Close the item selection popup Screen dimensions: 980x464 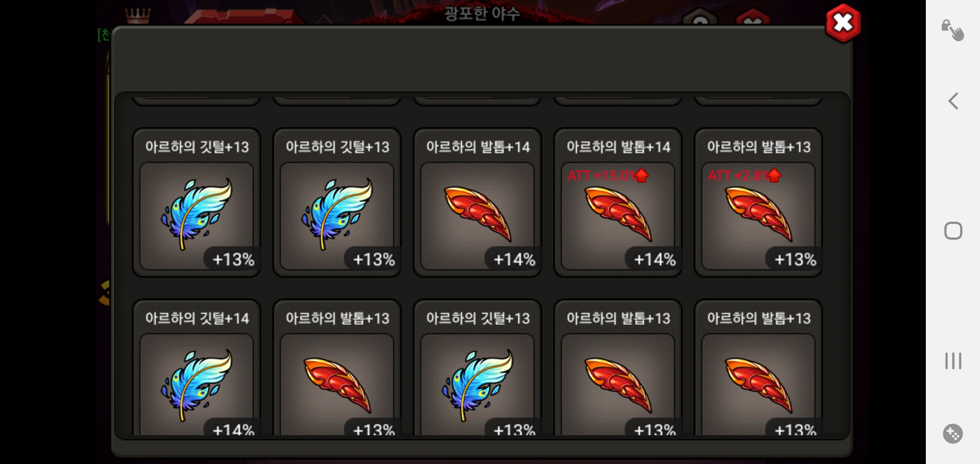tap(843, 23)
